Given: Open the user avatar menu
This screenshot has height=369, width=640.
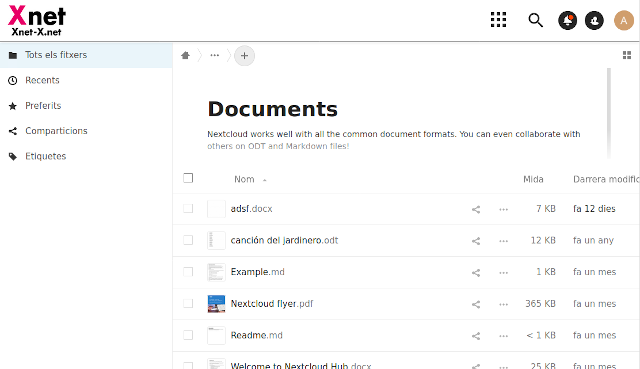Looking at the screenshot, I should [624, 20].
